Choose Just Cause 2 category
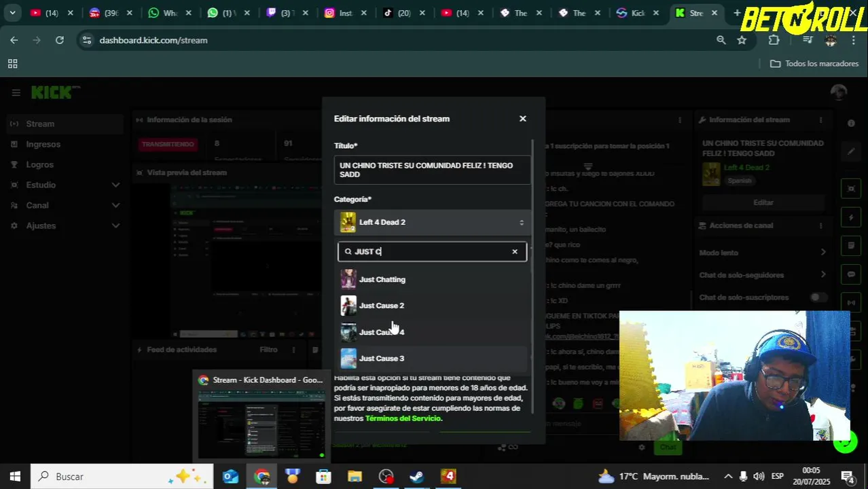 coord(432,306)
